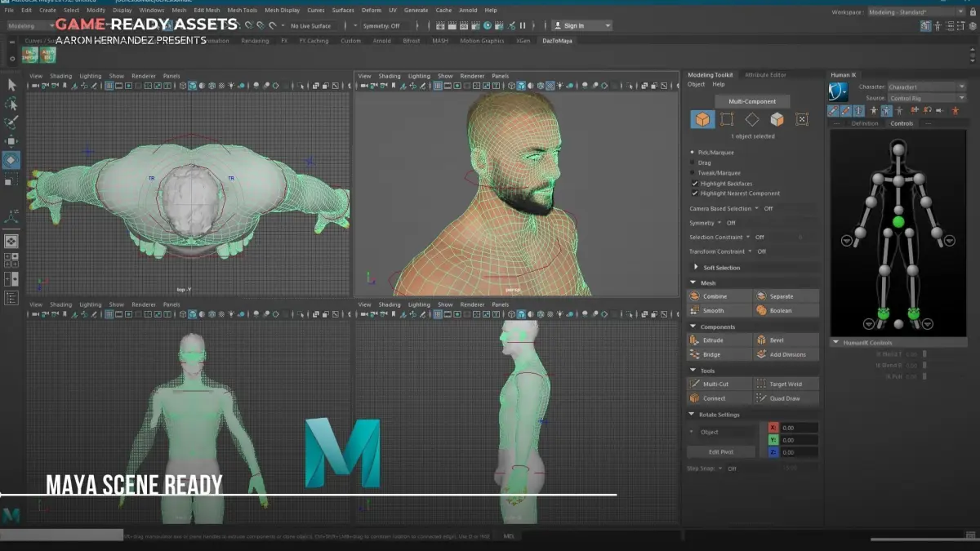Activate the Rotate tool in left toolbox
This screenshot has width=980, height=551.
click(x=11, y=160)
